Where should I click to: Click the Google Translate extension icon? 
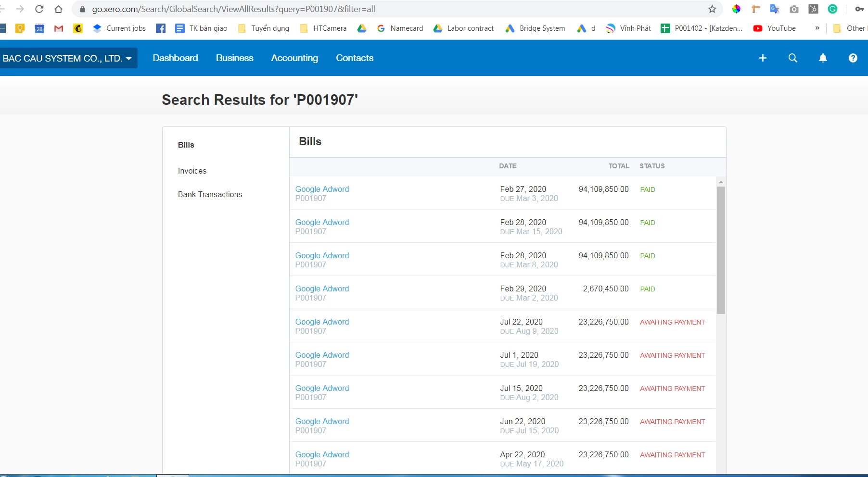774,9
